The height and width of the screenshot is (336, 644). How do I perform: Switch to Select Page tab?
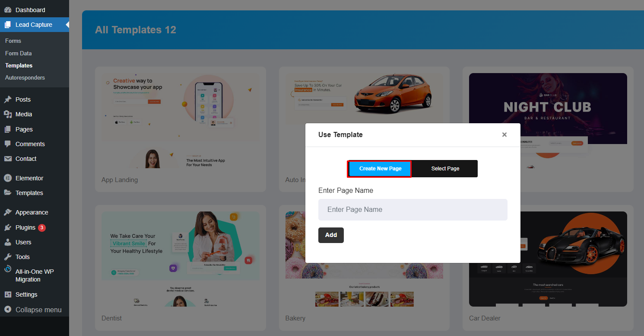[445, 169]
